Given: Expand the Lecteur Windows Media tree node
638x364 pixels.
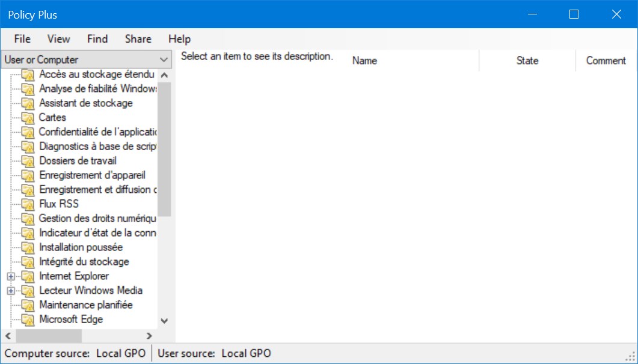Looking at the screenshot, I should tap(11, 291).
